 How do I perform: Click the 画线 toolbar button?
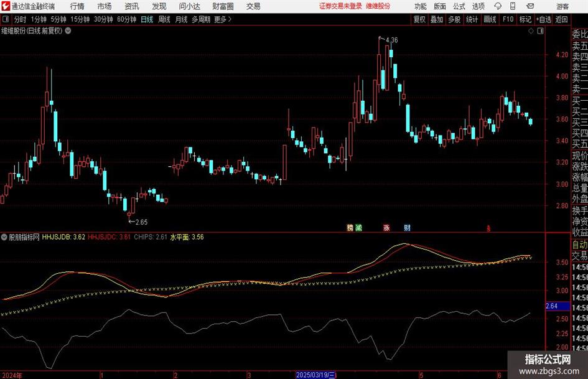pyautogui.click(x=490, y=19)
